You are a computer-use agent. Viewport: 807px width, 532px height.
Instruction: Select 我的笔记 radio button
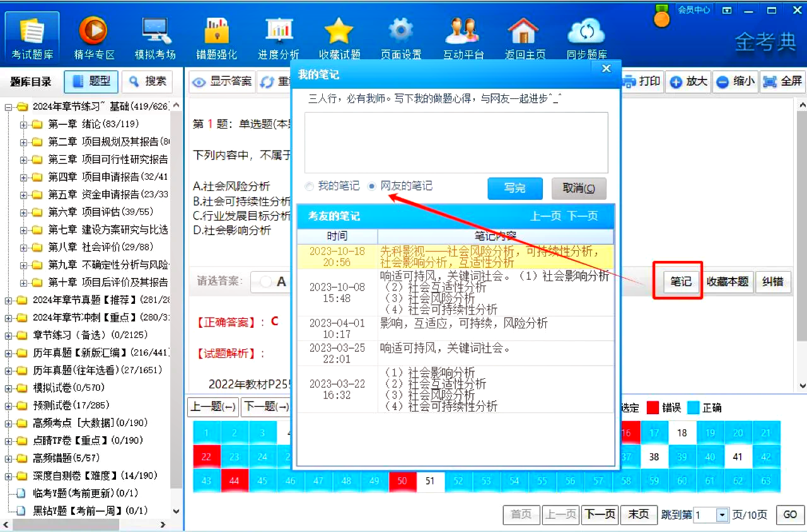point(309,187)
